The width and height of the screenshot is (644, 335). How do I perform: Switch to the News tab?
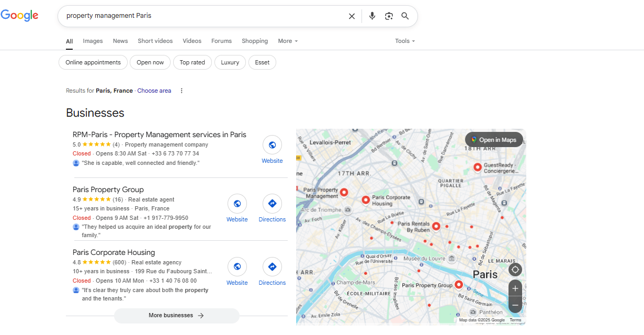pyautogui.click(x=120, y=41)
